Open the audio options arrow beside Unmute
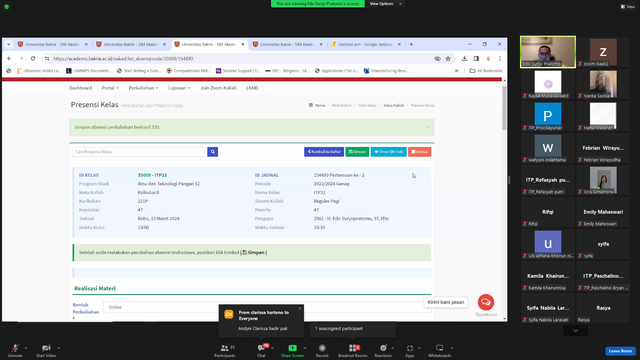This screenshot has height=360, width=640. pyautogui.click(x=26, y=348)
